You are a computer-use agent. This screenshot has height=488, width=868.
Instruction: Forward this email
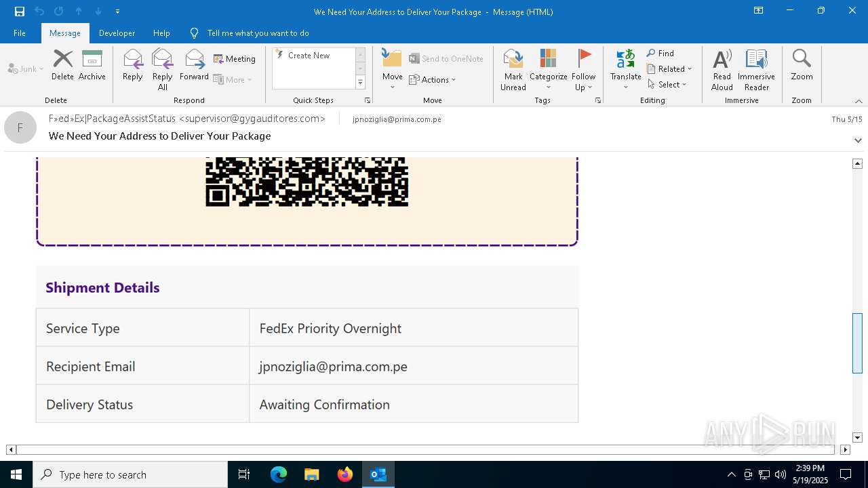pos(195,66)
